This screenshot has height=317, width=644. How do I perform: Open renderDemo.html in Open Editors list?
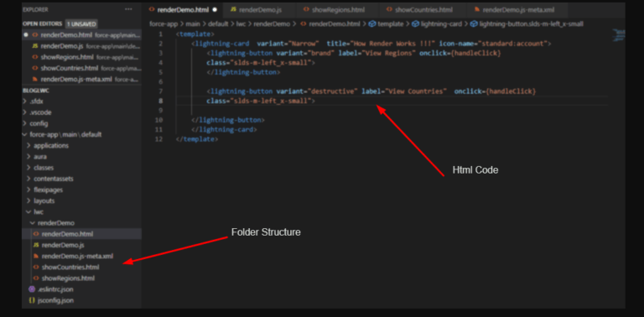[x=81, y=35]
